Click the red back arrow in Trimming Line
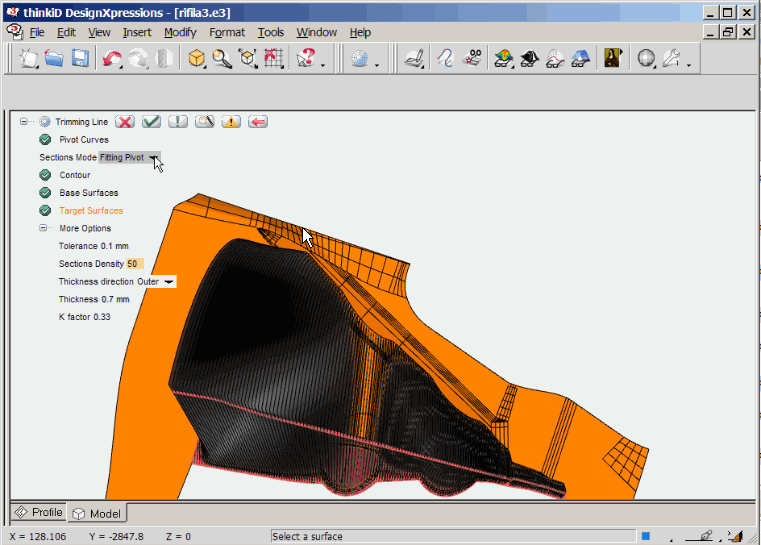Viewport: 761px width, 545px height. [258, 122]
